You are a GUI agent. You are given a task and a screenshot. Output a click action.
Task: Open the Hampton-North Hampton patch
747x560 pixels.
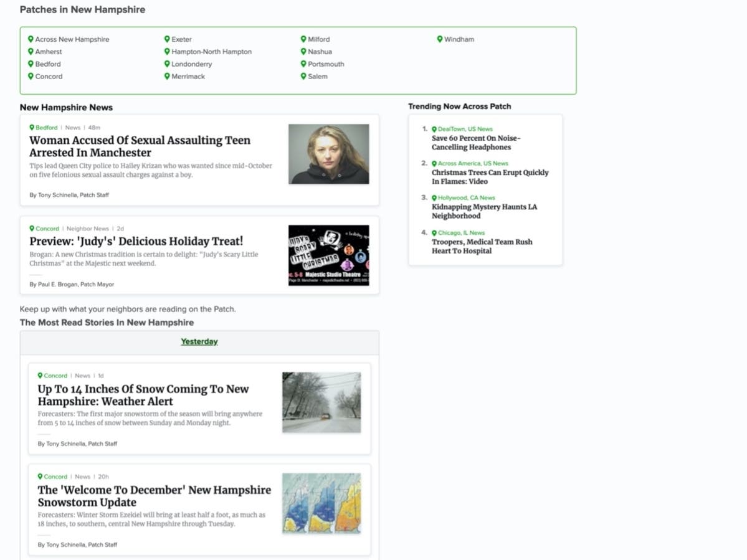(x=211, y=51)
